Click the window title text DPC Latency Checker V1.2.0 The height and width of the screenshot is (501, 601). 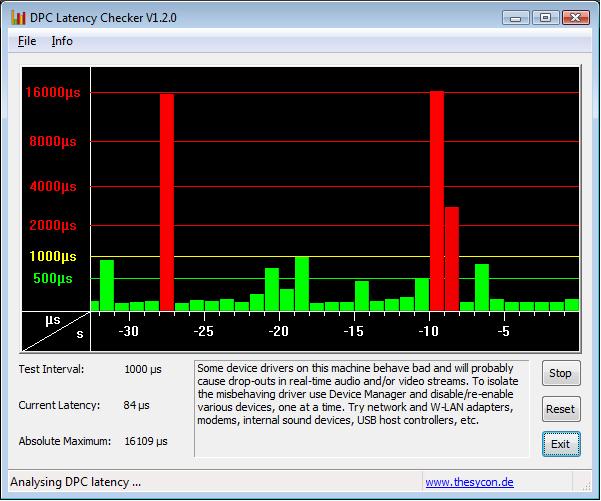[x=103, y=18]
